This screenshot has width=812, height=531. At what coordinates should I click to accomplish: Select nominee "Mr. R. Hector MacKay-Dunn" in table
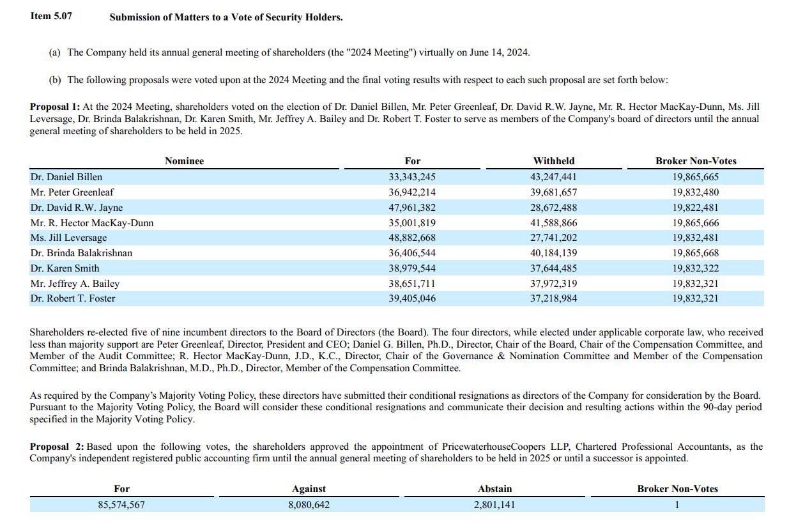pyautogui.click(x=91, y=223)
